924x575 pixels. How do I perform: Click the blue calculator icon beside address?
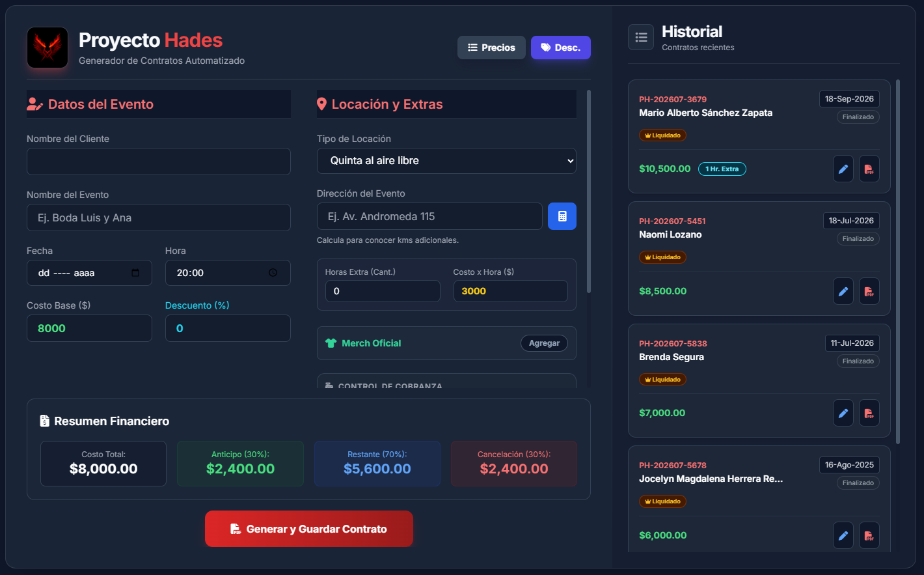tap(562, 216)
